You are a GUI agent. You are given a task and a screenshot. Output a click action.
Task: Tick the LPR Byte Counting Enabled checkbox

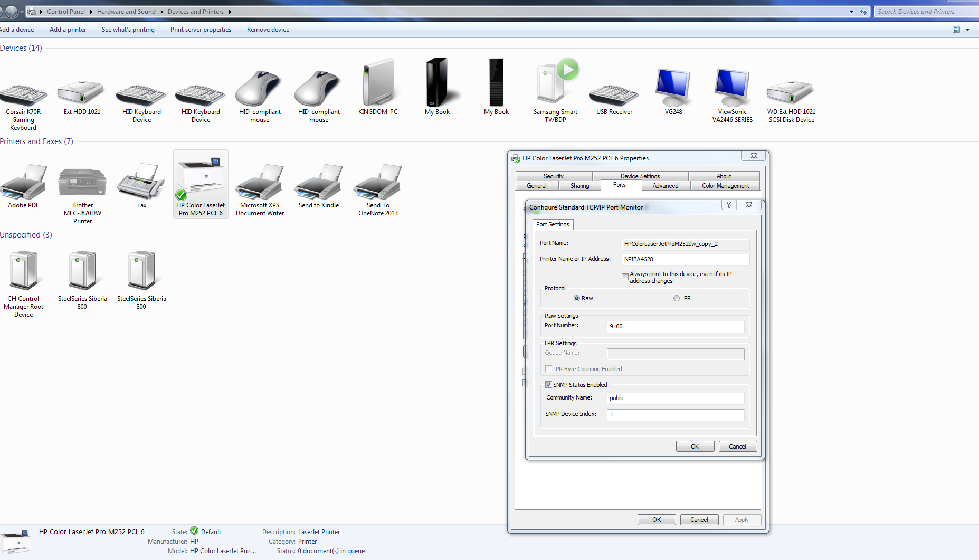tap(548, 369)
